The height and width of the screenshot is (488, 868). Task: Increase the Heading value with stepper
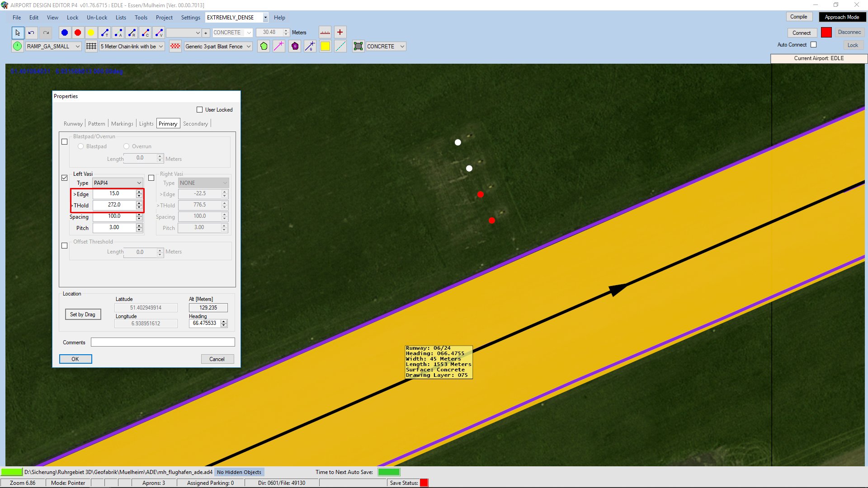click(x=224, y=321)
